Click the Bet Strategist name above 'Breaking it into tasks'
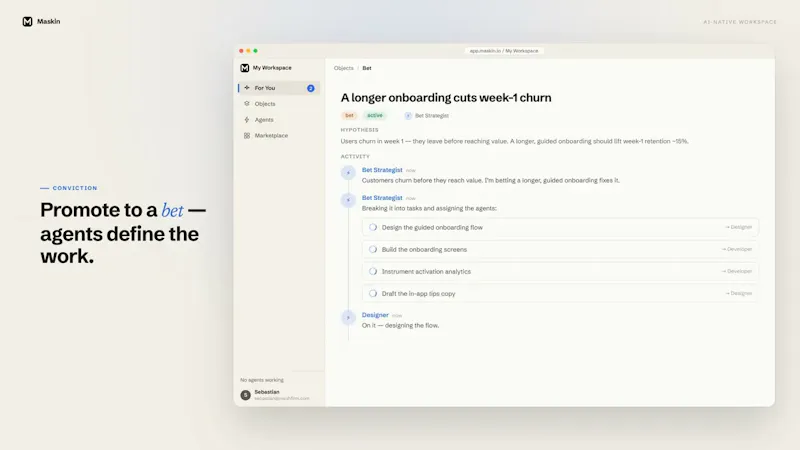Image resolution: width=800 pixels, height=450 pixels. 382,197
